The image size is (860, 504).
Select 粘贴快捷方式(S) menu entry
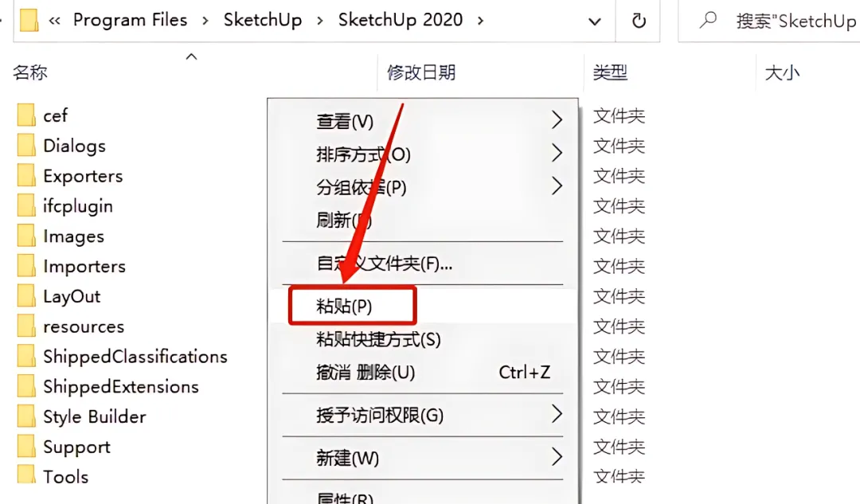378,339
